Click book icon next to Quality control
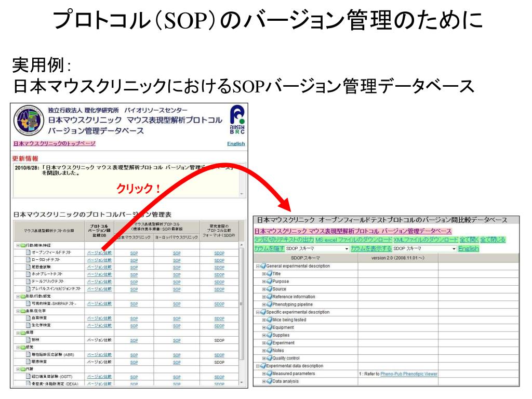This screenshot has height=399, width=532. [x=270, y=358]
